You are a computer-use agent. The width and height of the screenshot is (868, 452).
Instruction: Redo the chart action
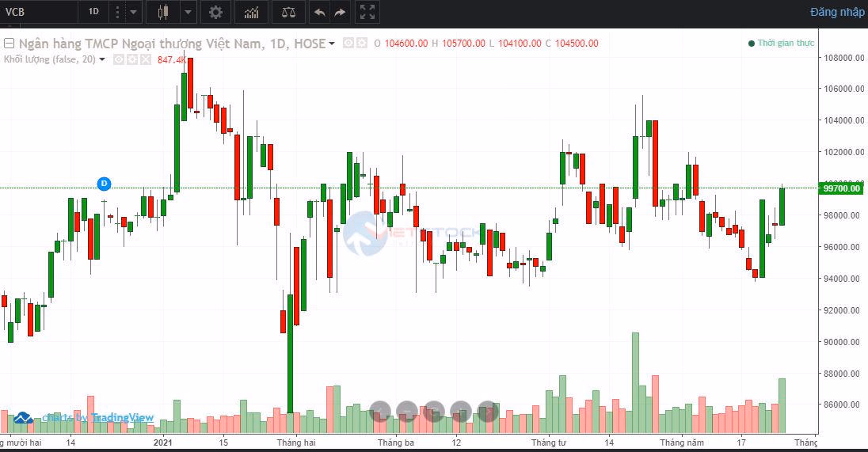pos(341,12)
